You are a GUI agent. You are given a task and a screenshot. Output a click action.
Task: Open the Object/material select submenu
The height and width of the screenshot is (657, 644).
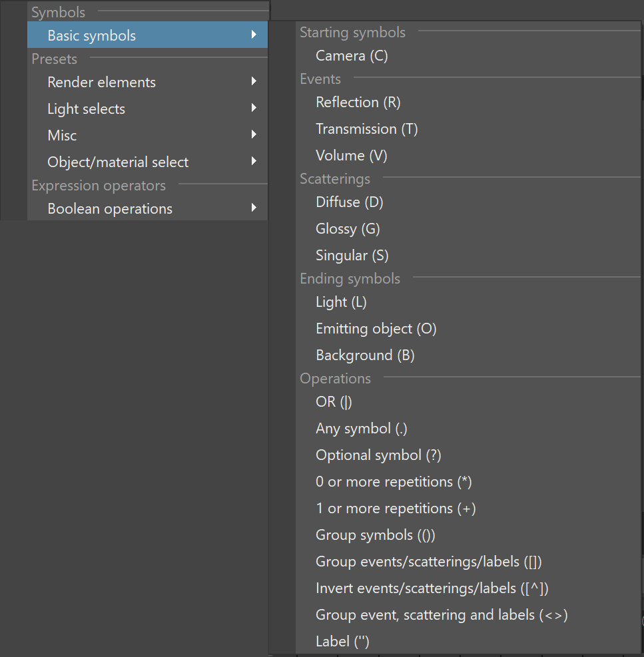click(x=147, y=162)
